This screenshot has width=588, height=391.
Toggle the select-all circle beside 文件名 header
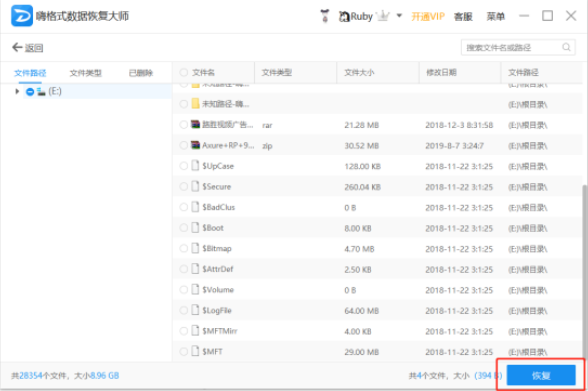coord(184,72)
